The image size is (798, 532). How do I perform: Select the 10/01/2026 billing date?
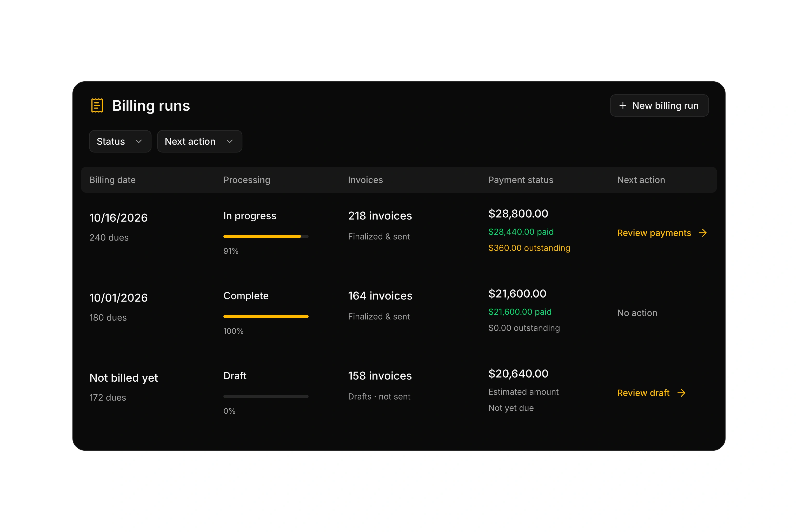[118, 298]
